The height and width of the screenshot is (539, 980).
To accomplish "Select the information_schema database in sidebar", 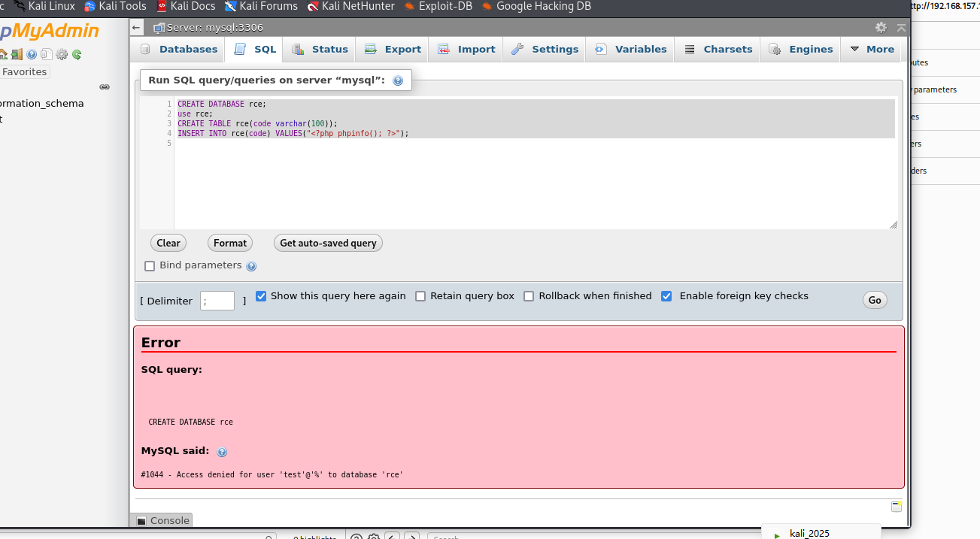I will [x=42, y=104].
